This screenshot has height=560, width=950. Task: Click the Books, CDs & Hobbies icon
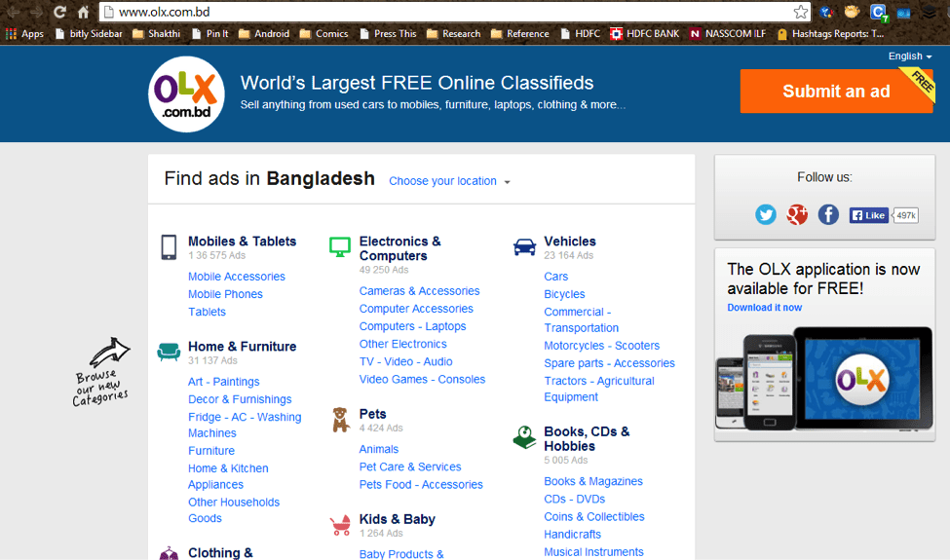pyautogui.click(x=524, y=436)
